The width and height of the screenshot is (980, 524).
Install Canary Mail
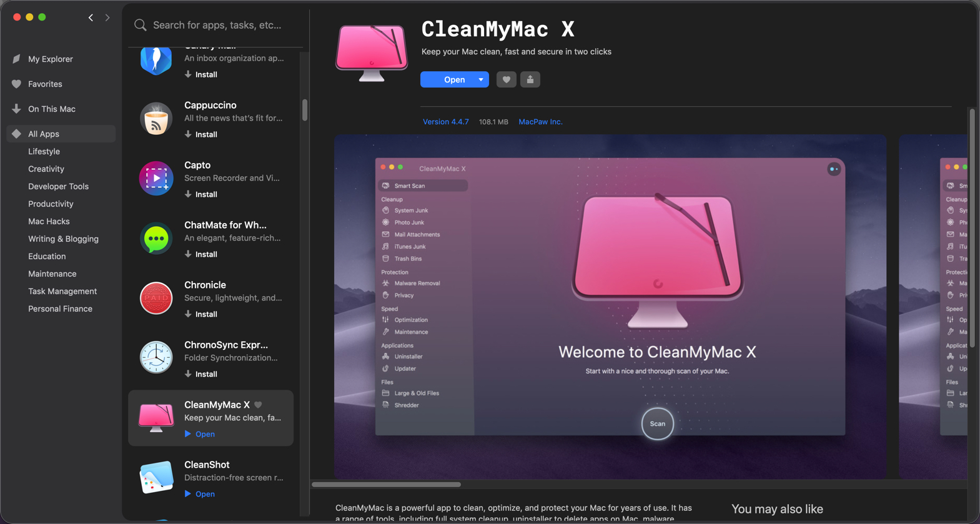[x=201, y=74]
